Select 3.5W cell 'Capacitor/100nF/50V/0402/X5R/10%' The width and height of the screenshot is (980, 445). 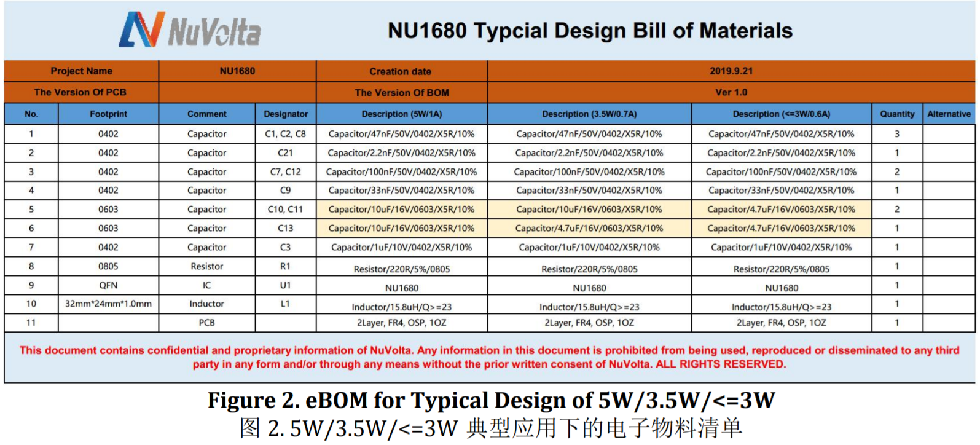click(589, 171)
